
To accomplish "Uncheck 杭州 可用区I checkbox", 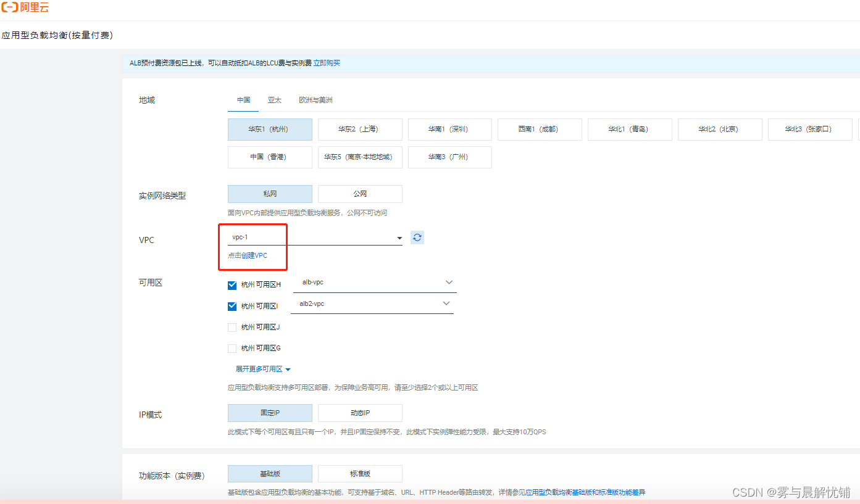I will point(232,306).
